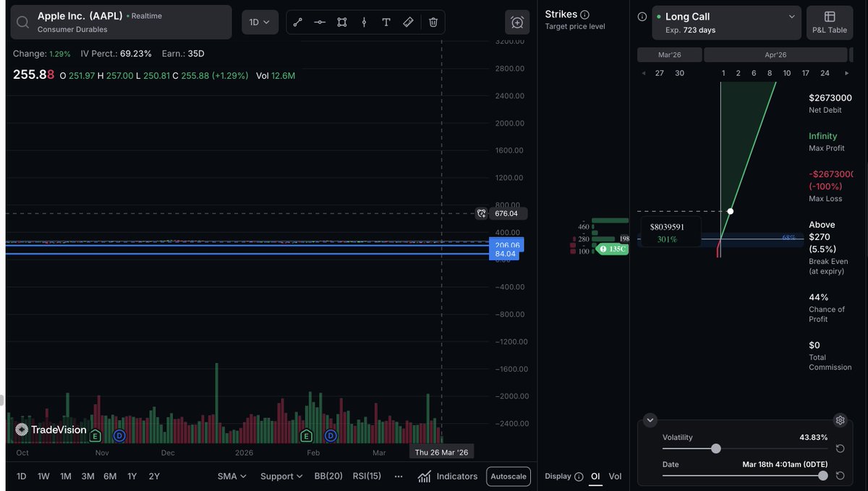
Task: Click the white point on the payoff line
Action: point(731,211)
